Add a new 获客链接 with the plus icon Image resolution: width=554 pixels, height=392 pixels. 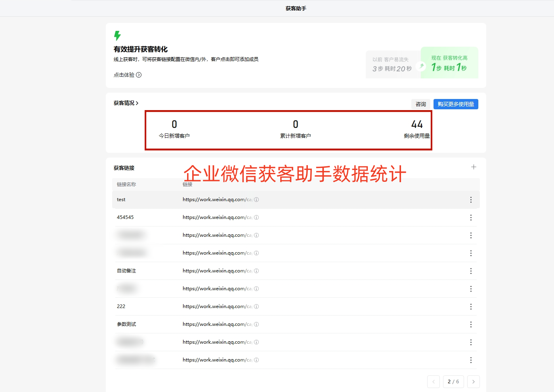474,167
